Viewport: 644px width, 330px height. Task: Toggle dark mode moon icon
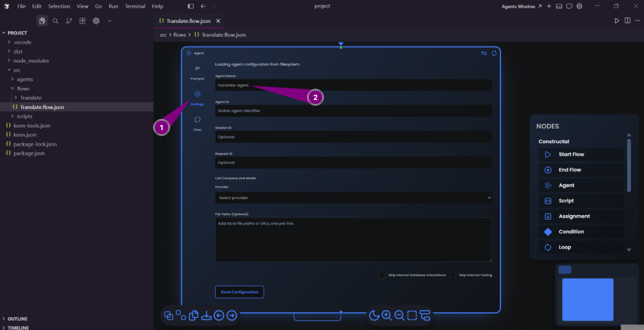[x=374, y=316]
